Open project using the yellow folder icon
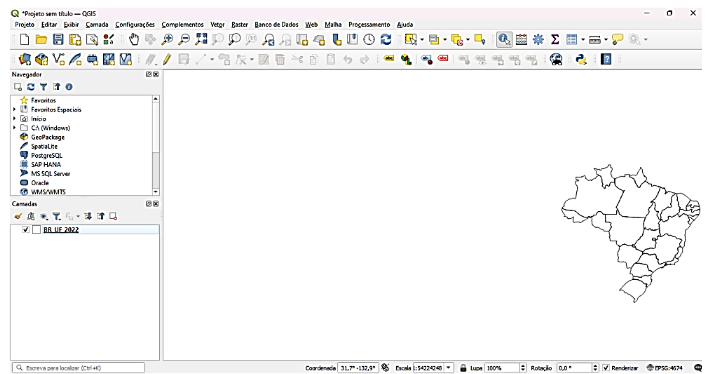The height and width of the screenshot is (374, 709). pos(41,40)
